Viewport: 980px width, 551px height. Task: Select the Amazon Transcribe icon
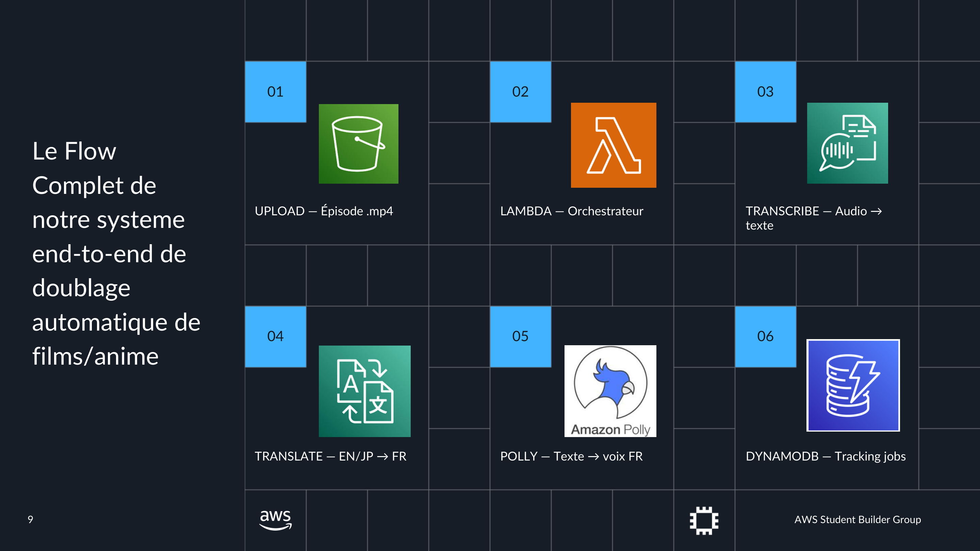tap(847, 143)
